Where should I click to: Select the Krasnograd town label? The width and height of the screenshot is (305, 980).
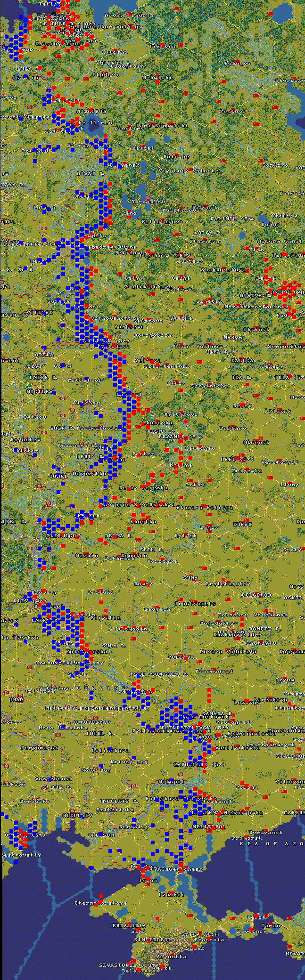pyautogui.click(x=214, y=672)
